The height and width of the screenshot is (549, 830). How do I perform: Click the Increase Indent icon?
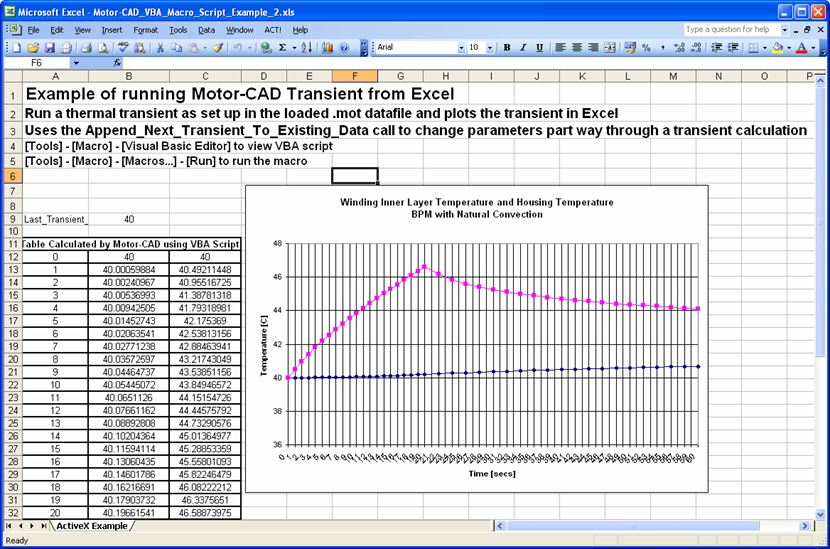[733, 48]
